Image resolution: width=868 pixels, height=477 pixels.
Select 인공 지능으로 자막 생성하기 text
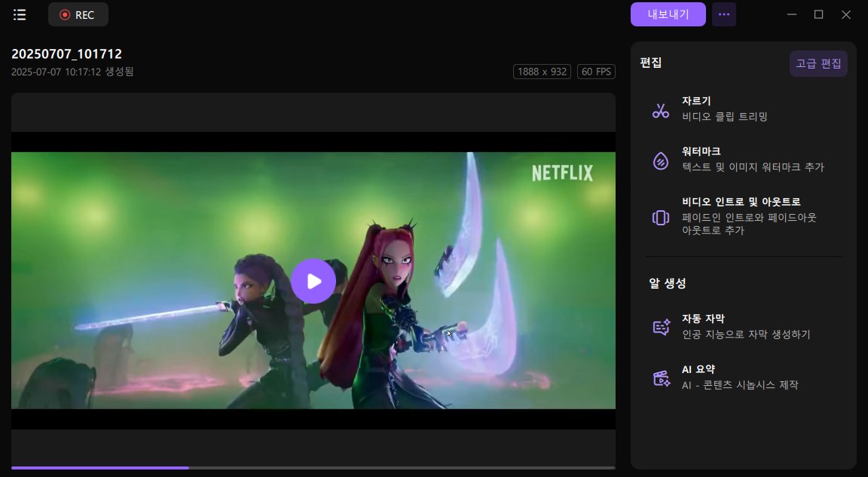(746, 335)
